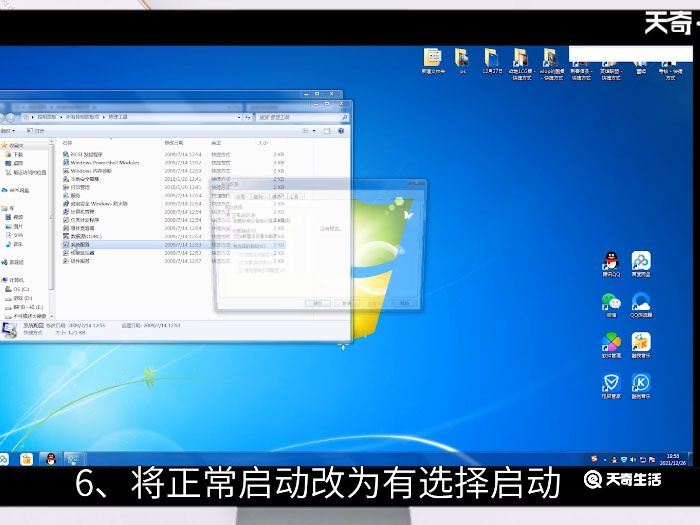Select 下载 under Favorites in navigation pane
700x525 pixels.
coord(14,154)
